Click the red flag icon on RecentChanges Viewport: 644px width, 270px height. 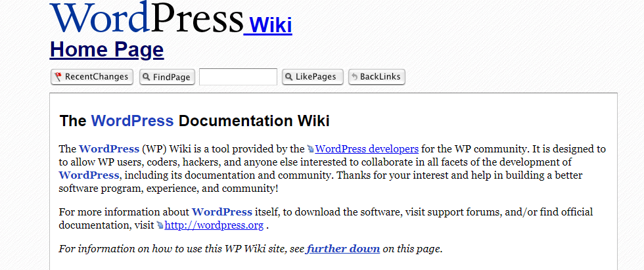pyautogui.click(x=58, y=77)
